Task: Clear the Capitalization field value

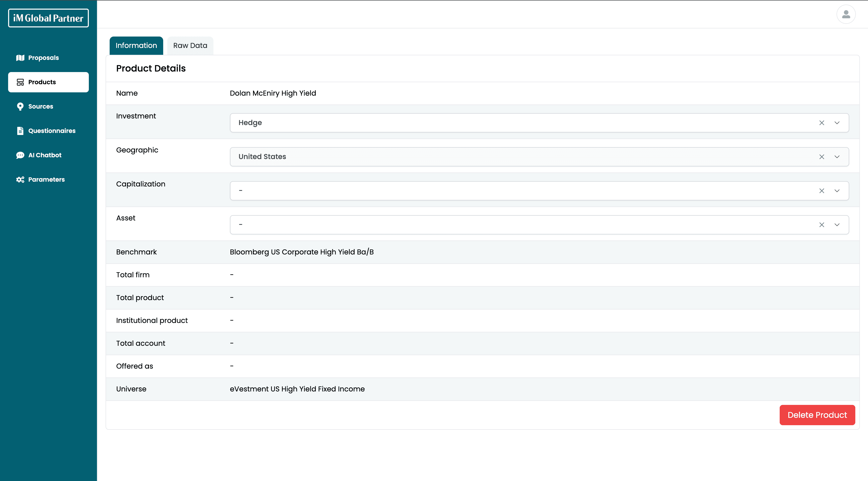Action: point(822,191)
